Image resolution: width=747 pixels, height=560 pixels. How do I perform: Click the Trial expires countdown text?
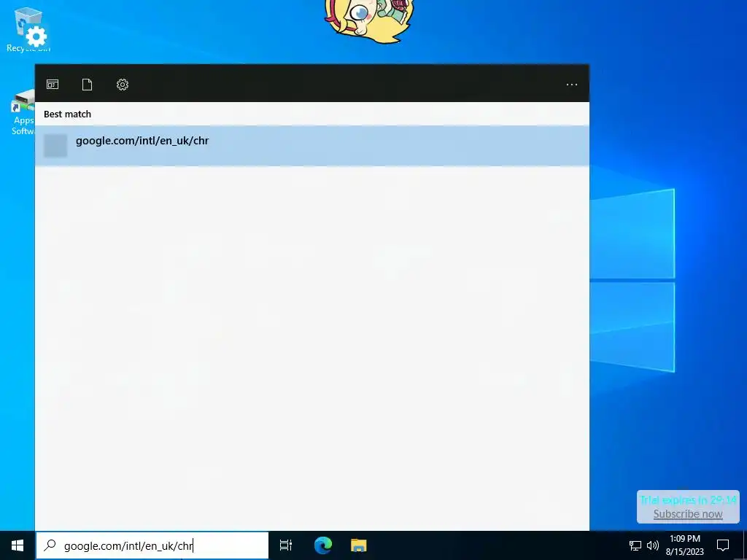click(688, 500)
